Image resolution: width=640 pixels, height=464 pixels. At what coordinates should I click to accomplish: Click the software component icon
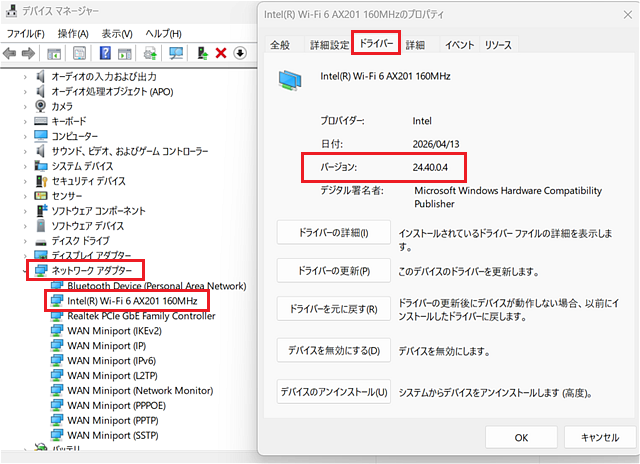tap(42, 211)
